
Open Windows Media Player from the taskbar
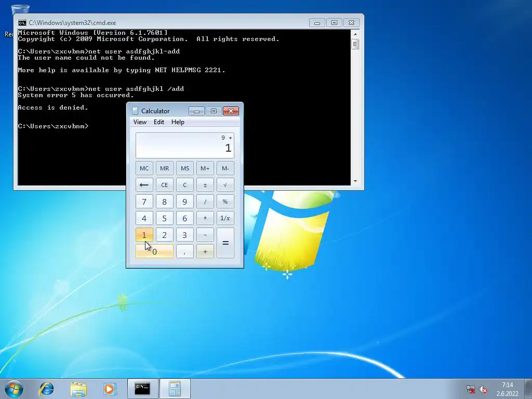109,389
